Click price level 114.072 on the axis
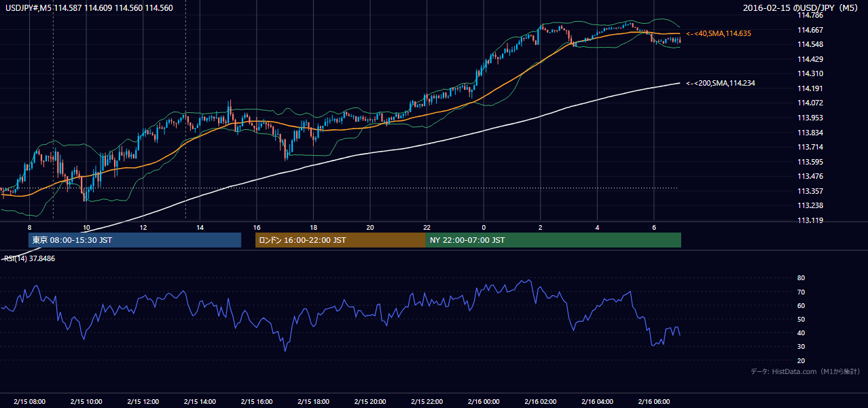 coord(810,103)
